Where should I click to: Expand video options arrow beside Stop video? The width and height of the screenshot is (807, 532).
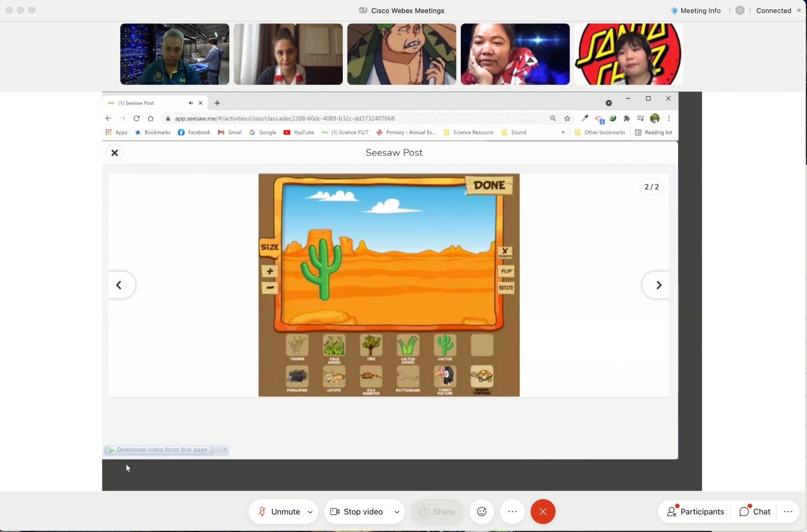coord(397,512)
